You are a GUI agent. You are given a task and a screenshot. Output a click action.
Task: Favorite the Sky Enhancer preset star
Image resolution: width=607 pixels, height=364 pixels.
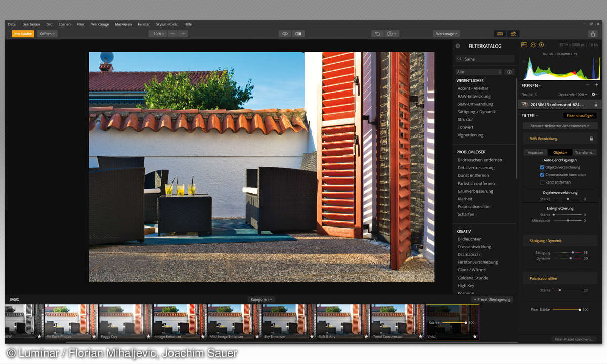click(312, 336)
